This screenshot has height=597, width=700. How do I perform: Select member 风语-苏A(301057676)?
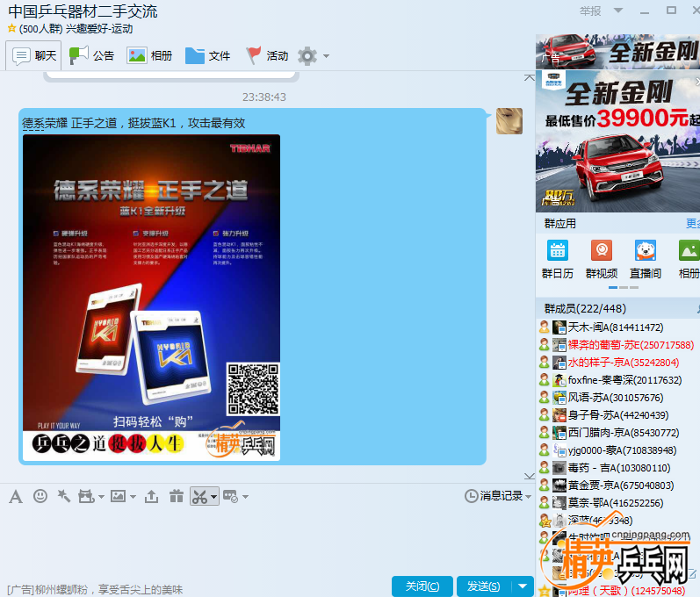point(617,398)
